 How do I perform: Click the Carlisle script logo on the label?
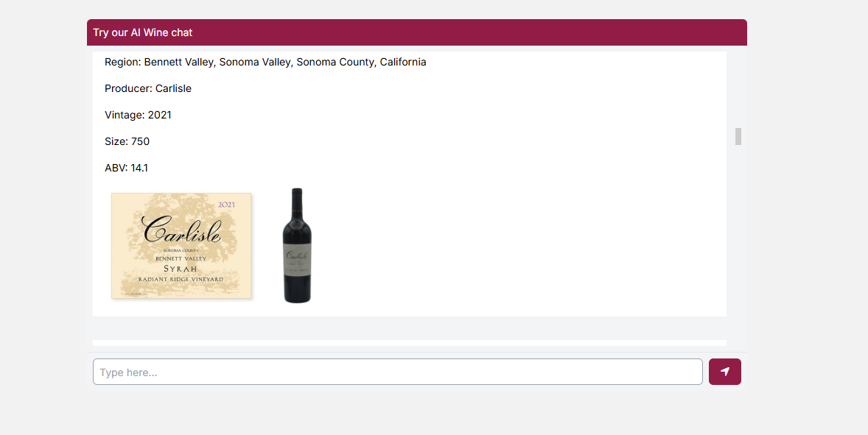click(x=181, y=229)
